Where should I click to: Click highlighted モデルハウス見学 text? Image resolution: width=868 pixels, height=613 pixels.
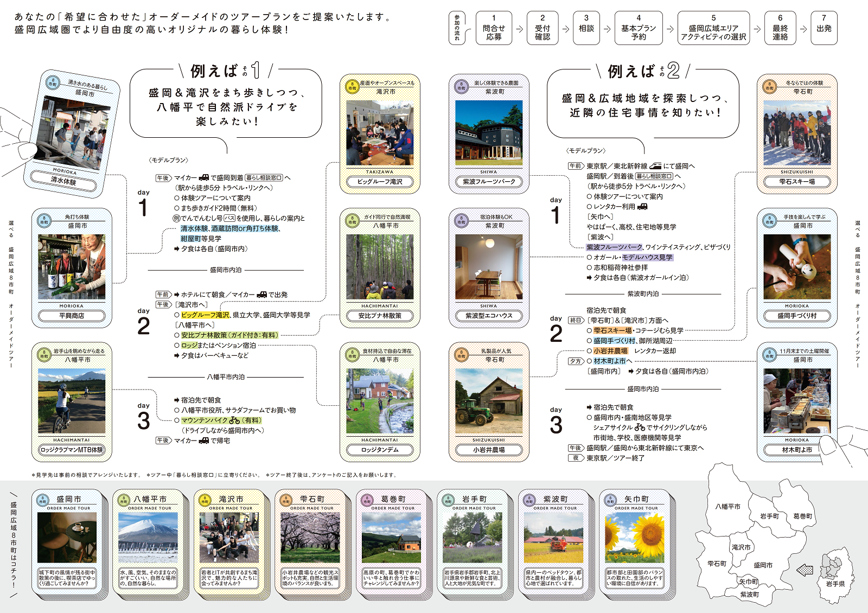pyautogui.click(x=648, y=257)
